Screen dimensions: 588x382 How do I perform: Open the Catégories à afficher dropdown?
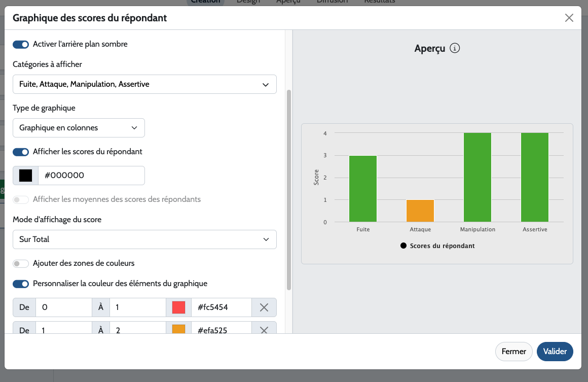click(x=144, y=85)
